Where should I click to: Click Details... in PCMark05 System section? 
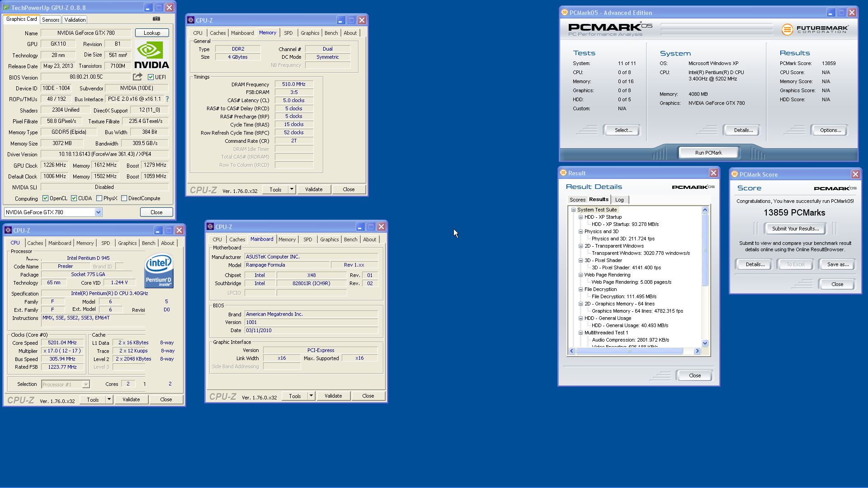(x=743, y=130)
